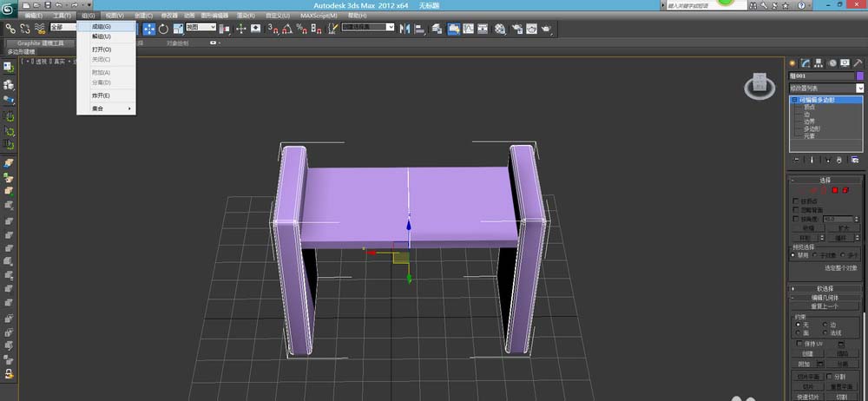Activate the Select and Rotate tool
This screenshot has height=401, width=868.
163,29
